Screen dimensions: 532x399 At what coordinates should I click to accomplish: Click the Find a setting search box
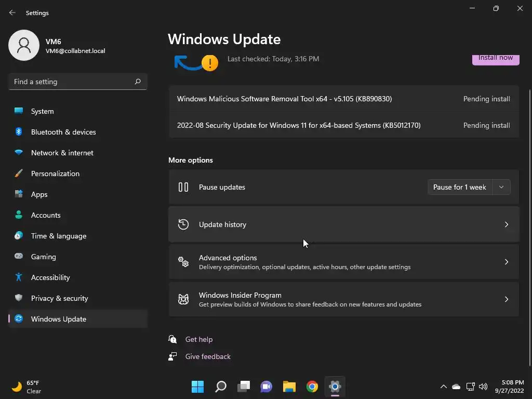click(x=78, y=82)
